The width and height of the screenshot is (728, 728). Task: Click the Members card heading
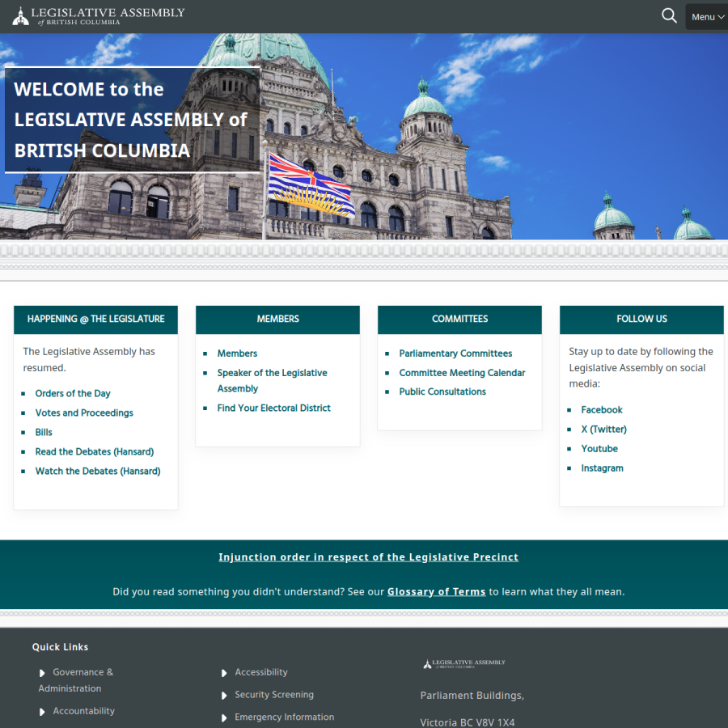pos(277,320)
